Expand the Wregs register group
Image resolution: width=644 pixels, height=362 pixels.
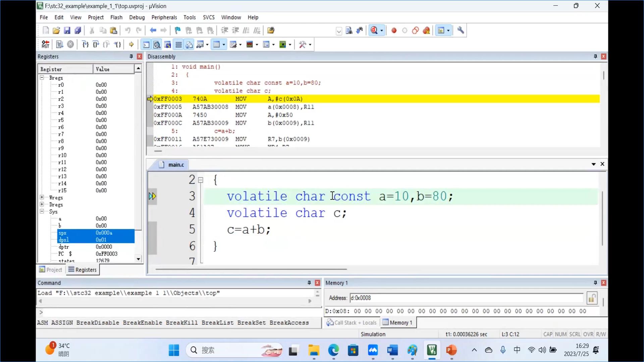(42, 197)
